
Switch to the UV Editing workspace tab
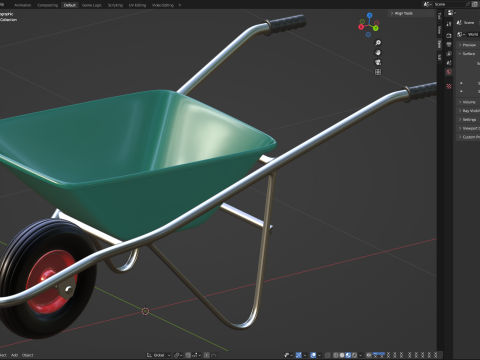[x=137, y=5]
